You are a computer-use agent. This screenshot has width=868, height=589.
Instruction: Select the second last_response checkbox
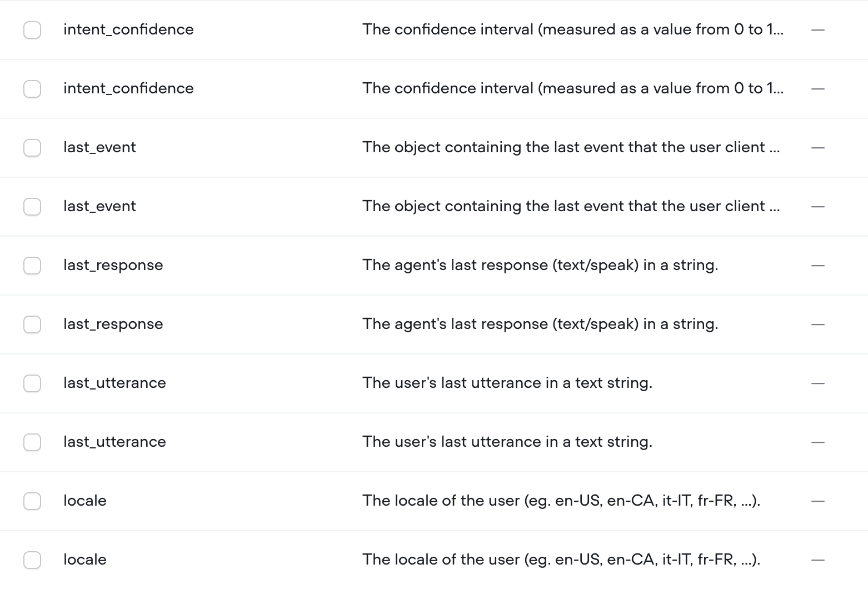coord(32,325)
